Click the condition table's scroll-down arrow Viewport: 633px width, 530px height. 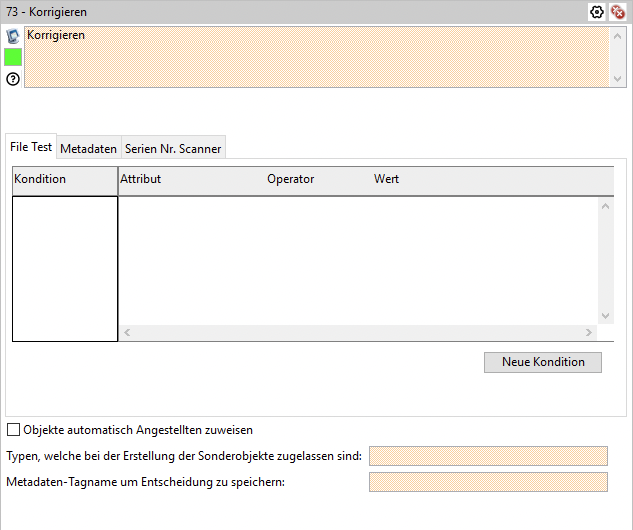click(605, 316)
